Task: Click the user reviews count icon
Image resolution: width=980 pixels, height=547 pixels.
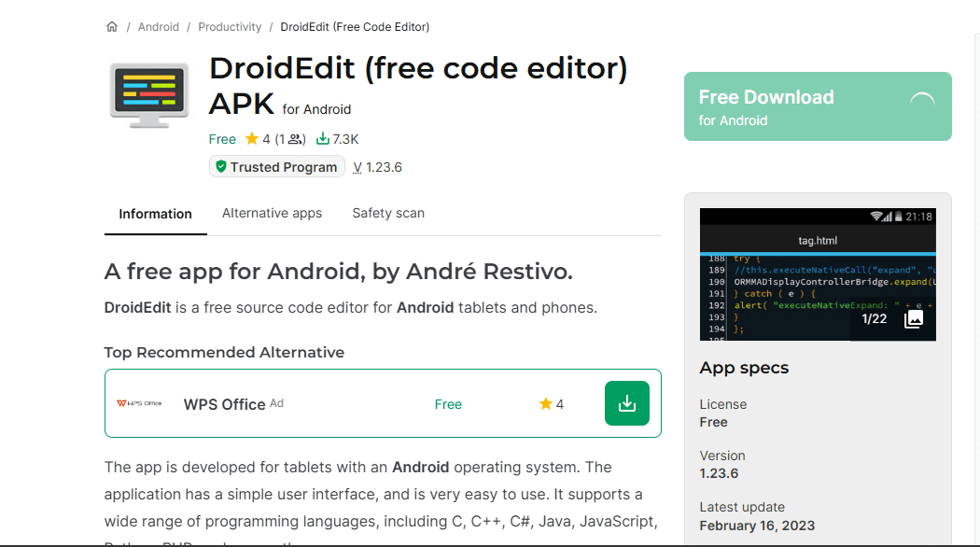Action: (295, 139)
